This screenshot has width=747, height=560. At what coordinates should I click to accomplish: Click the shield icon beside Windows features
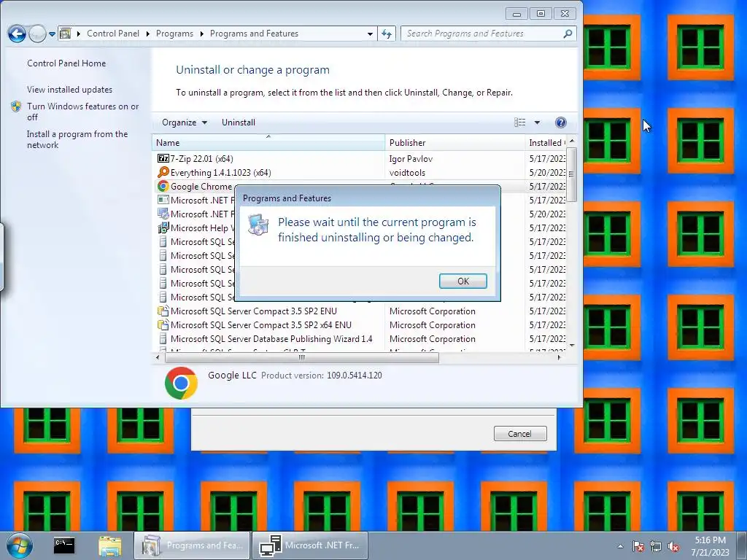[16, 106]
